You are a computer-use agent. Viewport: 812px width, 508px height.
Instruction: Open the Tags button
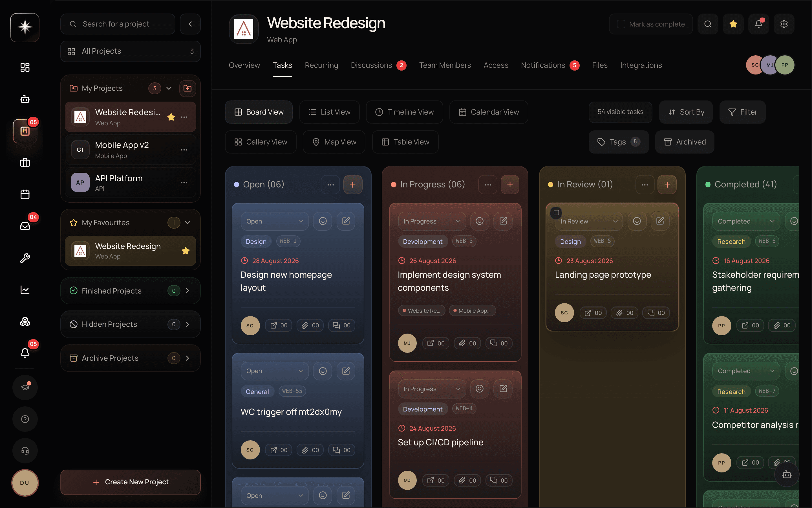point(619,142)
